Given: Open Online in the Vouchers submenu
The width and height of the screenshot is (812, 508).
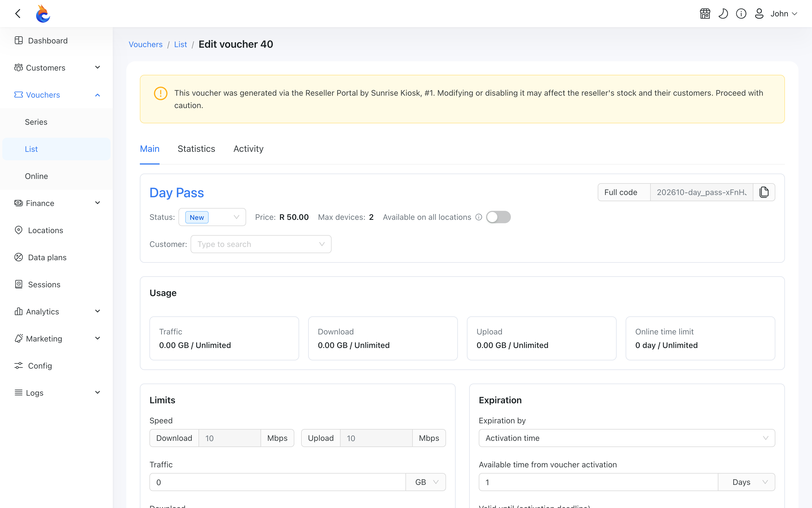Looking at the screenshot, I should click(x=56, y=176).
